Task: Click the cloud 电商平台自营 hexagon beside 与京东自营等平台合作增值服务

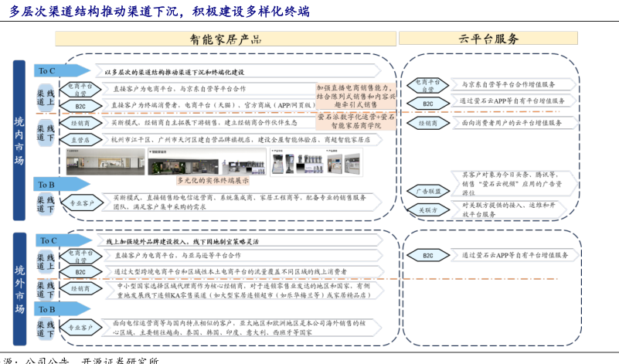Action: (x=428, y=86)
